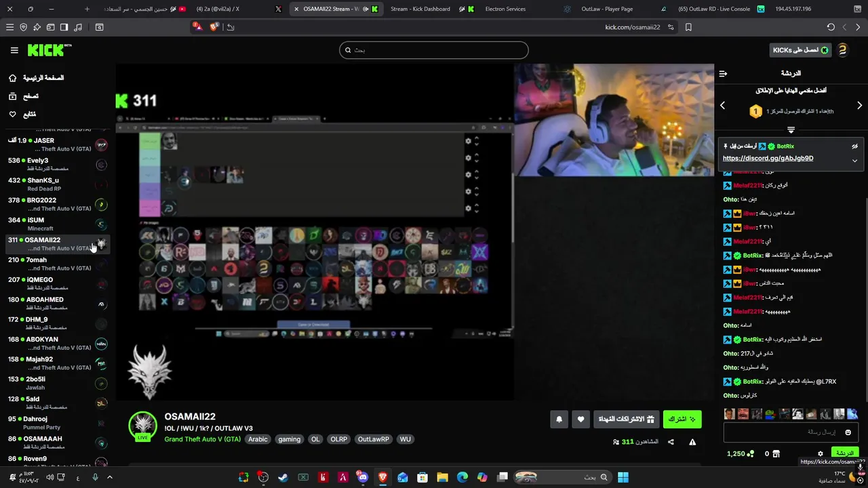
Task: Click the Kick search bar
Action: tap(433, 50)
